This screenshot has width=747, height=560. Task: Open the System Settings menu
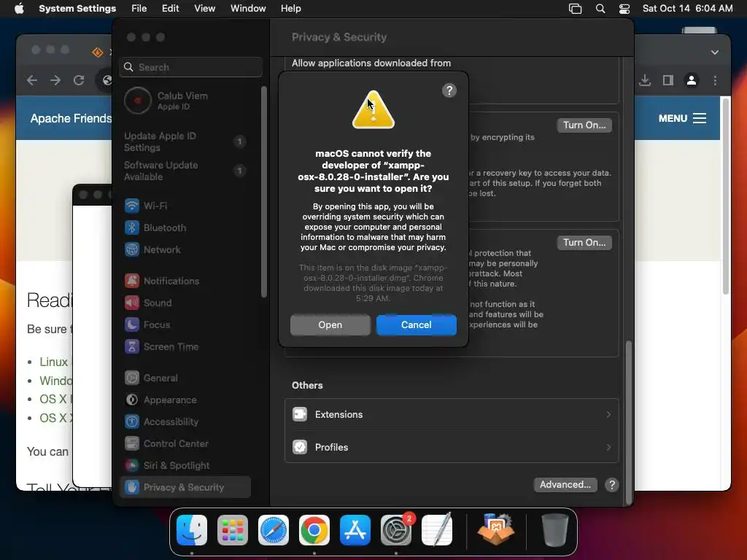[x=77, y=9]
